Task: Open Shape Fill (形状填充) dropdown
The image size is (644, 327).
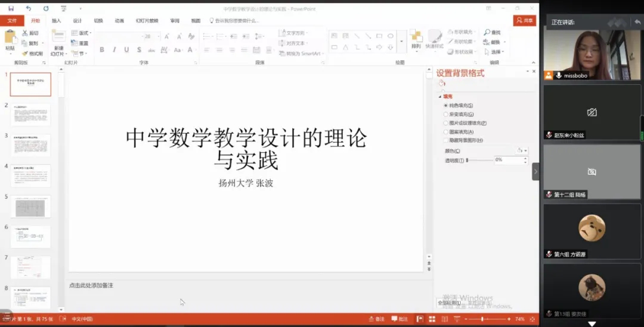Action: tap(462, 32)
